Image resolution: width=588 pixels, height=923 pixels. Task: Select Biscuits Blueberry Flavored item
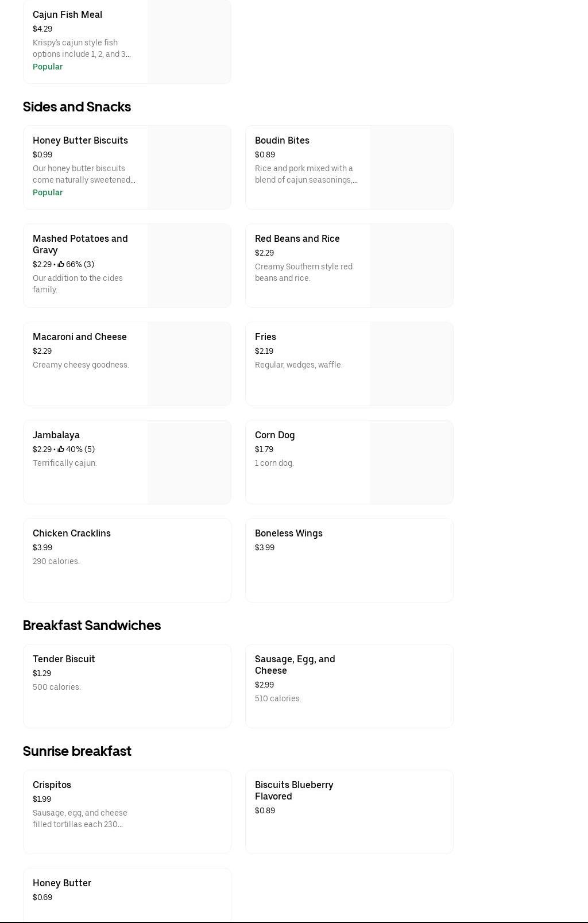click(293, 790)
